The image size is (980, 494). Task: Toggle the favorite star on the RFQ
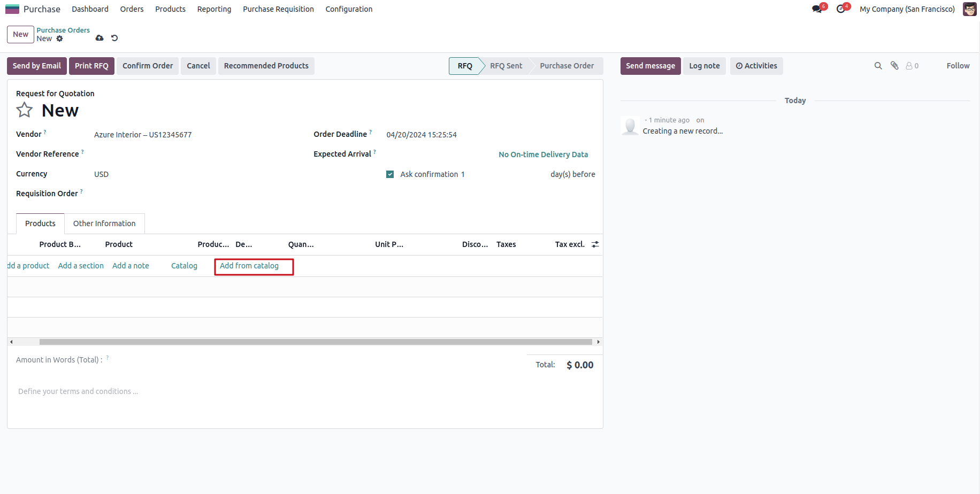click(25, 110)
